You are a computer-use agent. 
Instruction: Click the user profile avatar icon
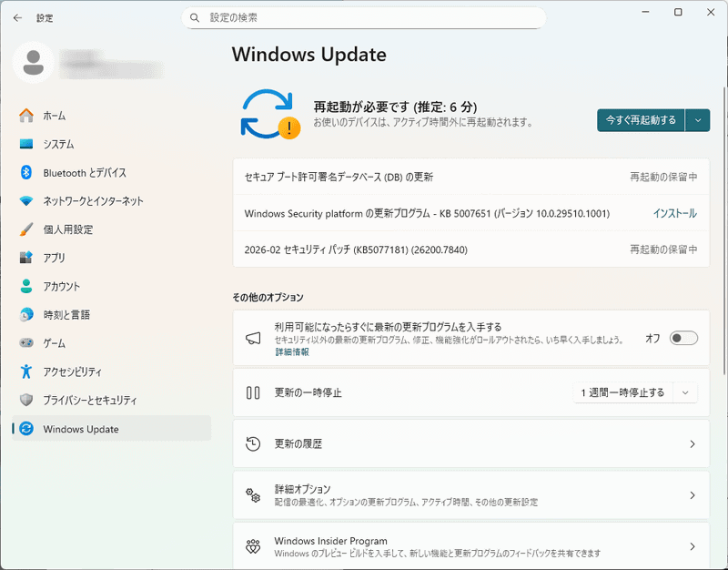click(x=34, y=62)
